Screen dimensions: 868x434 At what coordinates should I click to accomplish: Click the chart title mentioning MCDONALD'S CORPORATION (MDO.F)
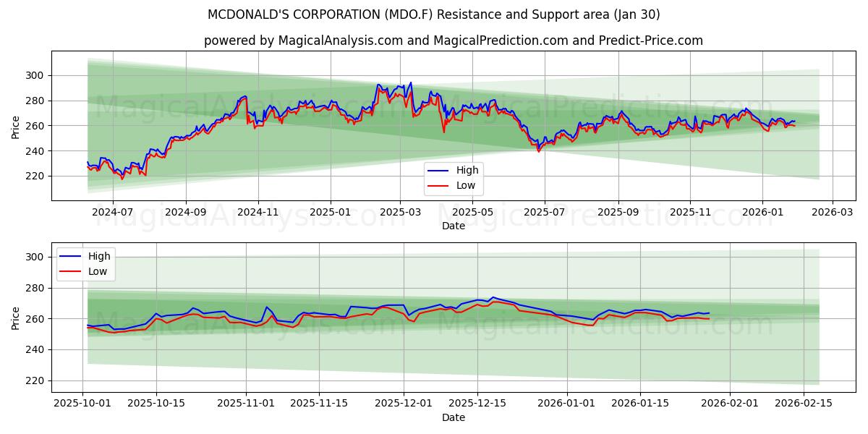[x=434, y=14]
